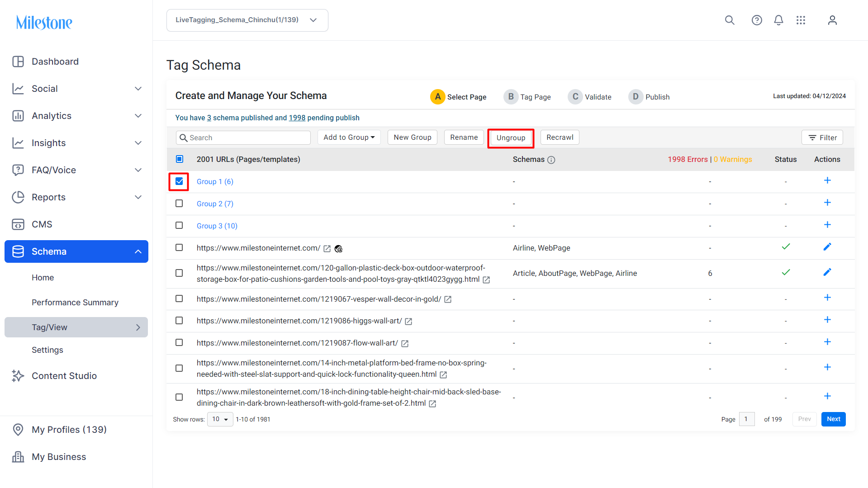868x488 pixels.
Task: Check the flow-wall-art row checkbox
Action: [180, 343]
